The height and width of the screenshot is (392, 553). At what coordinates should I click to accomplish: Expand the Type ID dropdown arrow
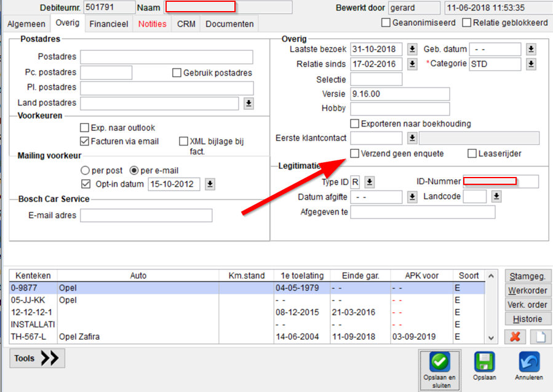pos(369,182)
